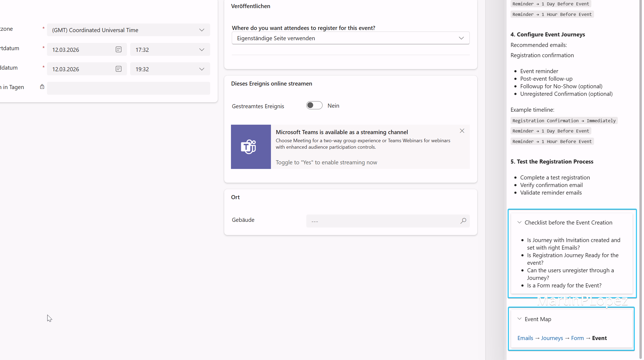Dismiss the Microsoft Teams streaming notification
644x360 pixels.
pyautogui.click(x=462, y=131)
